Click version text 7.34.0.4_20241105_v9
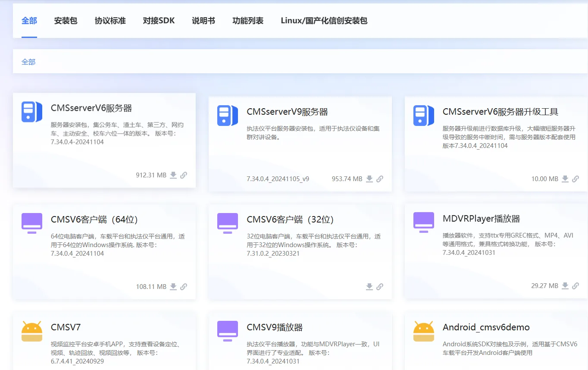 click(278, 179)
